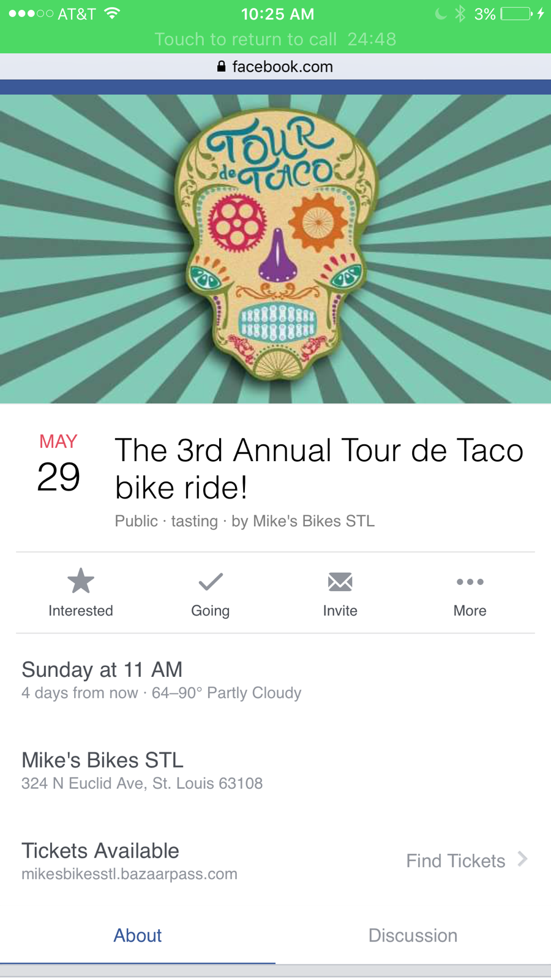The width and height of the screenshot is (551, 980).
Task: Tap the battery indicator icon
Action: click(516, 13)
